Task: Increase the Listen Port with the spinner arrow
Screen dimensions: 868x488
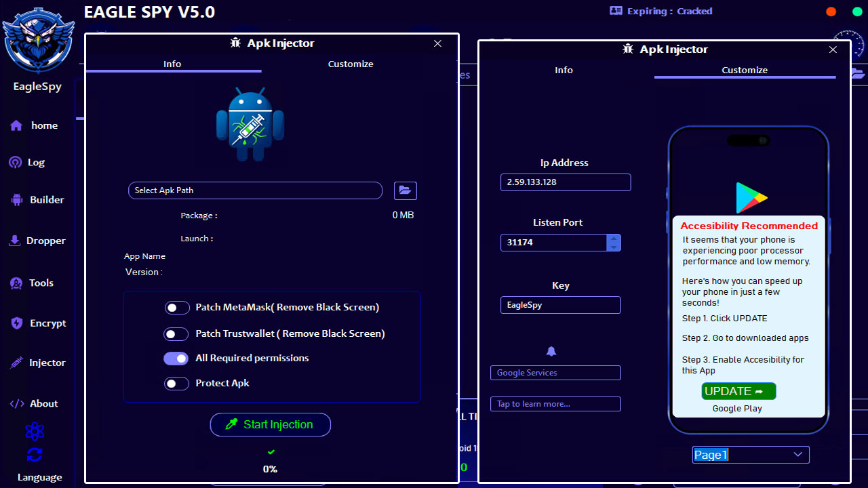Action: pyautogui.click(x=614, y=239)
